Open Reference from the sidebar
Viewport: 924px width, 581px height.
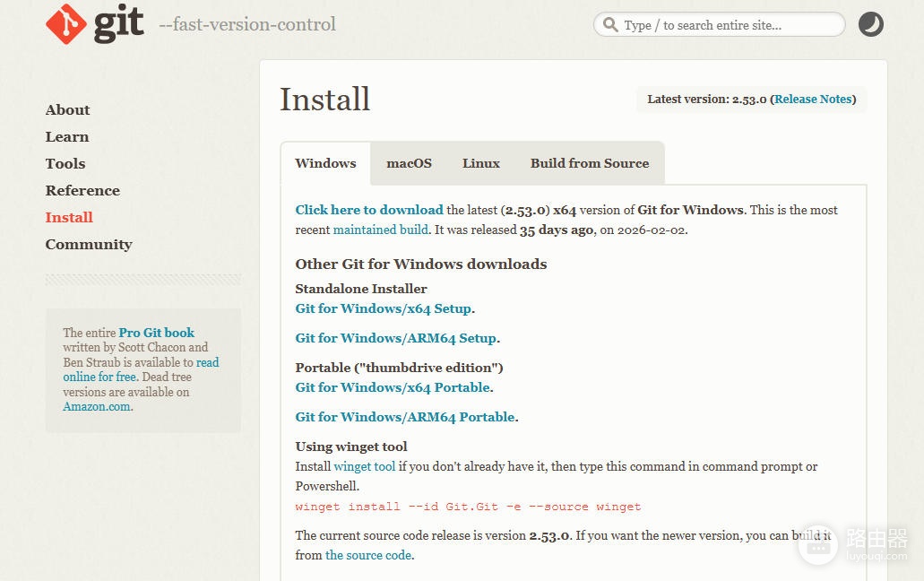coord(82,191)
